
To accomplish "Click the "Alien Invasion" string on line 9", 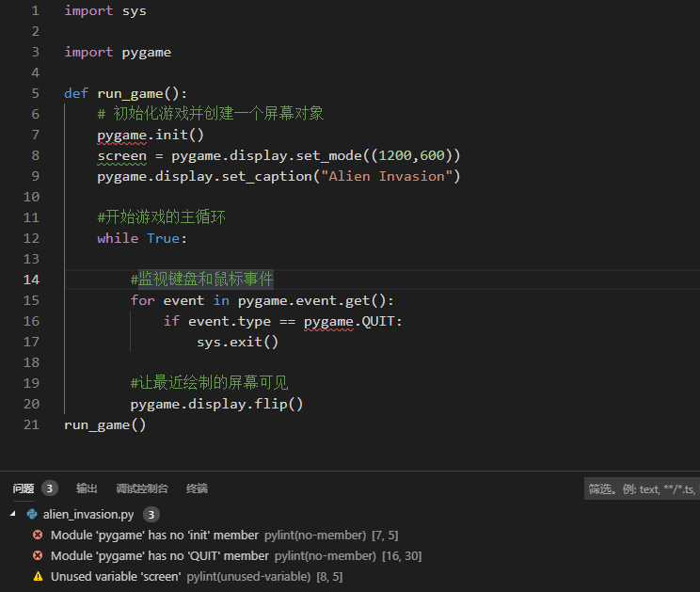I will 387,176.
